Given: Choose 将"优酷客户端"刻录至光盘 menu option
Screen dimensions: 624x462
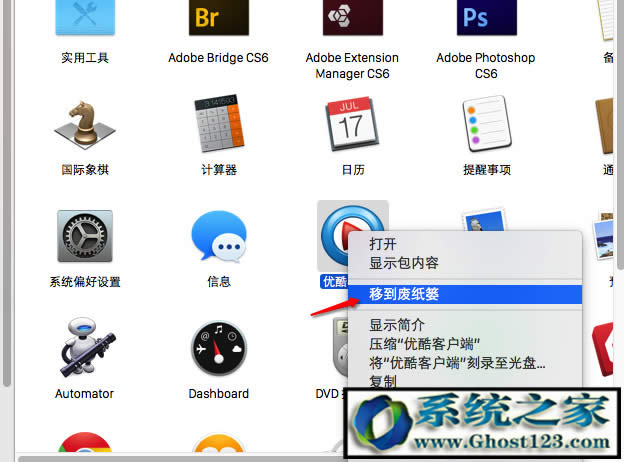Looking at the screenshot, I should [457, 362].
